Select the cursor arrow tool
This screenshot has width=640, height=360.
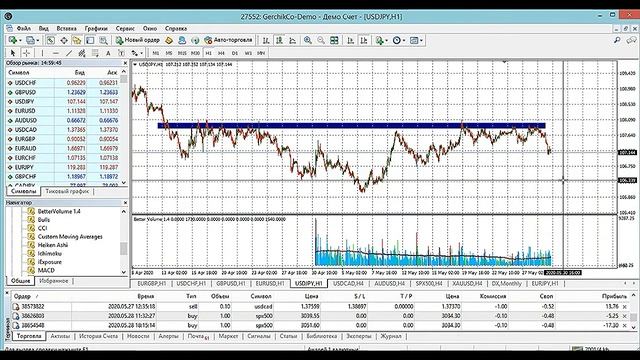click(13, 53)
